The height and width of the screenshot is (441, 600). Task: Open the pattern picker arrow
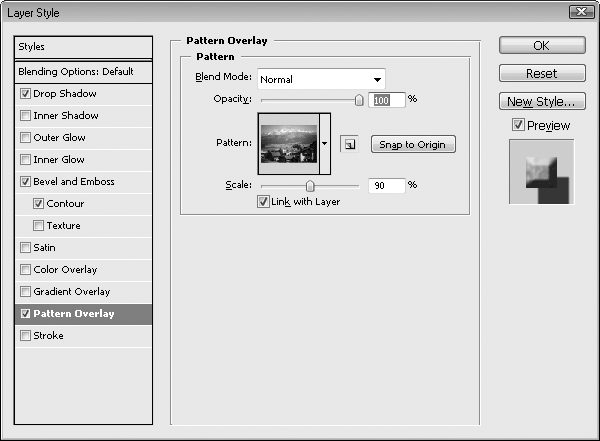[325, 144]
